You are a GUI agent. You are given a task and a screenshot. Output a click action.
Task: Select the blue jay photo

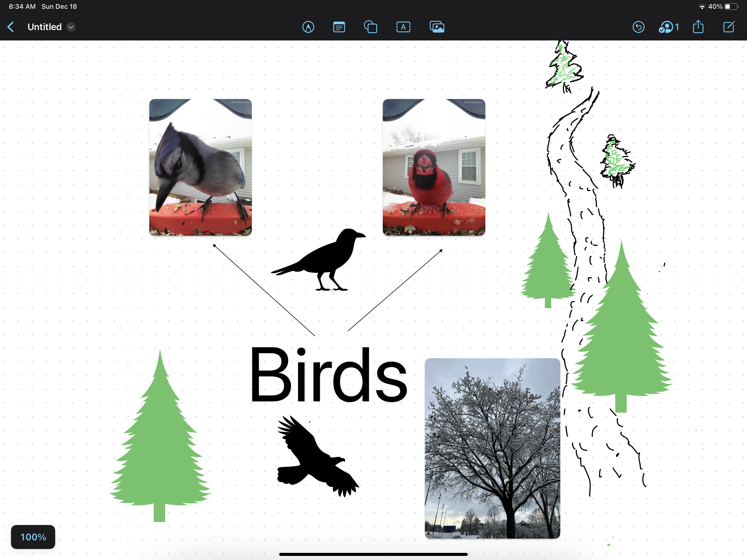(x=200, y=167)
